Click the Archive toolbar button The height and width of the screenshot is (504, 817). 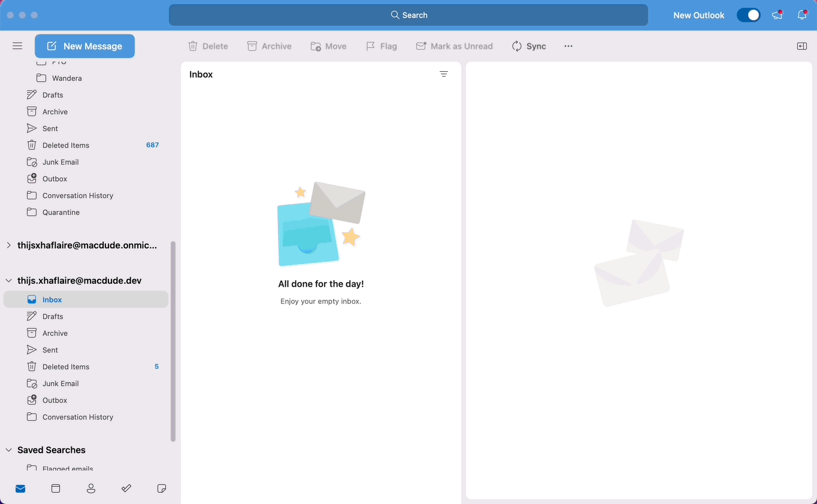tap(269, 46)
